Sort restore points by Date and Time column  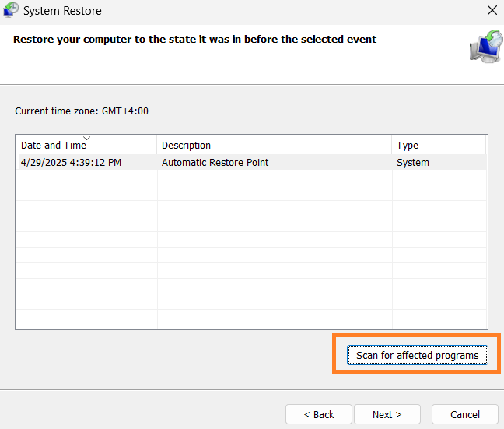pyautogui.click(x=53, y=146)
